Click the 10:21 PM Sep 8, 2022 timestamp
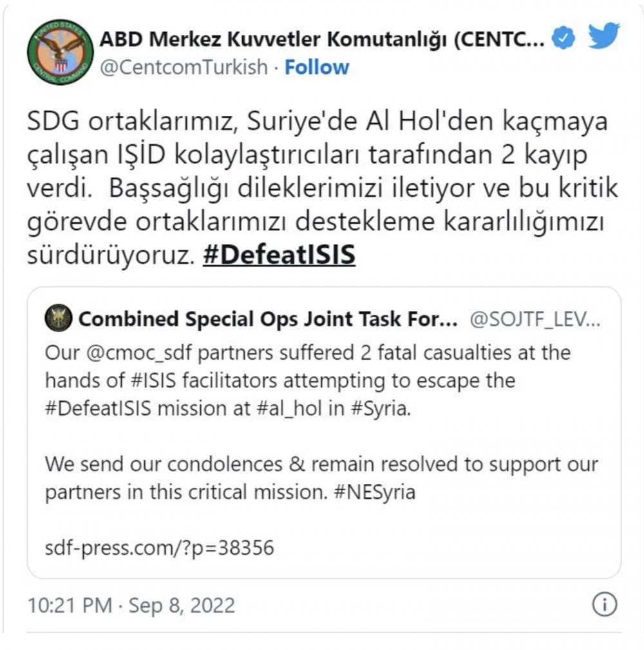644x650 pixels. 131,605
